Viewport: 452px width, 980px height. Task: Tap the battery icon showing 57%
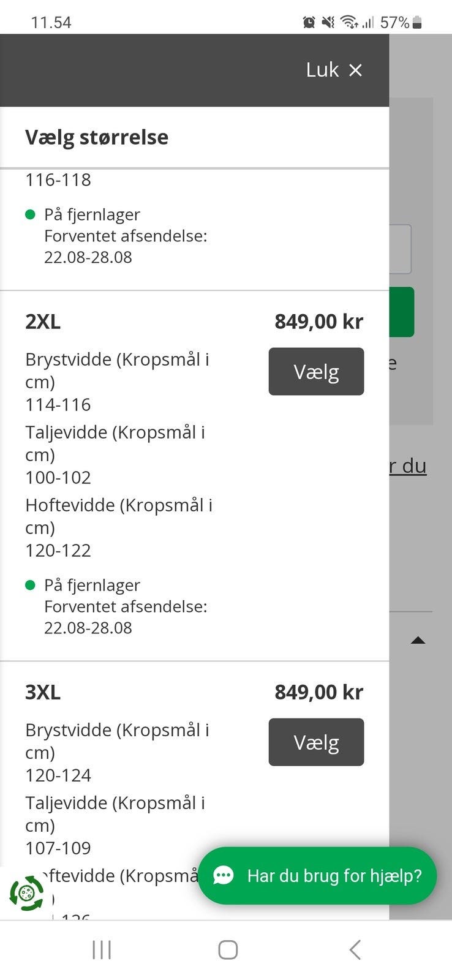click(417, 23)
